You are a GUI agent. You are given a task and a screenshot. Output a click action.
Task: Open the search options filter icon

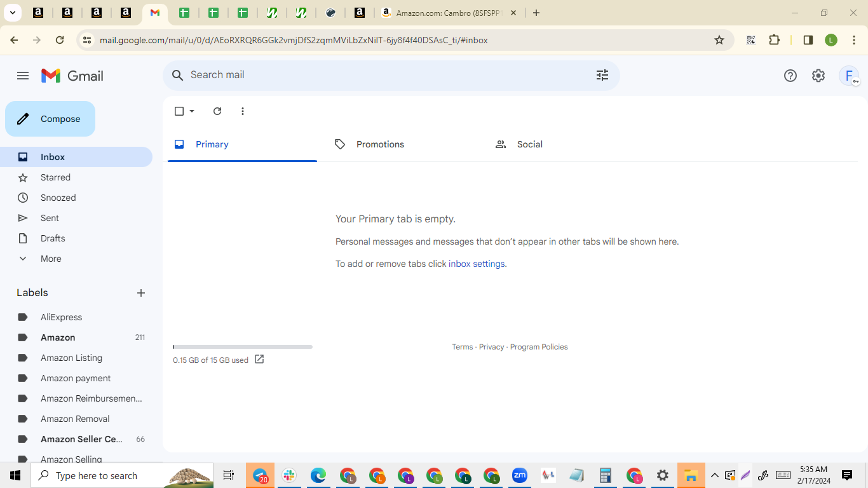(x=602, y=75)
